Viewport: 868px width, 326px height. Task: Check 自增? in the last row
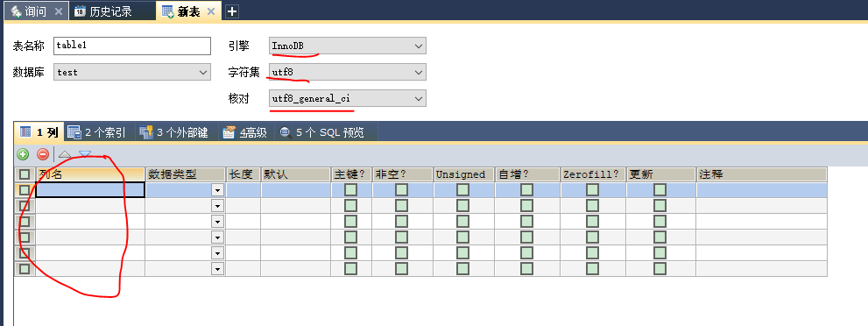[x=526, y=269]
